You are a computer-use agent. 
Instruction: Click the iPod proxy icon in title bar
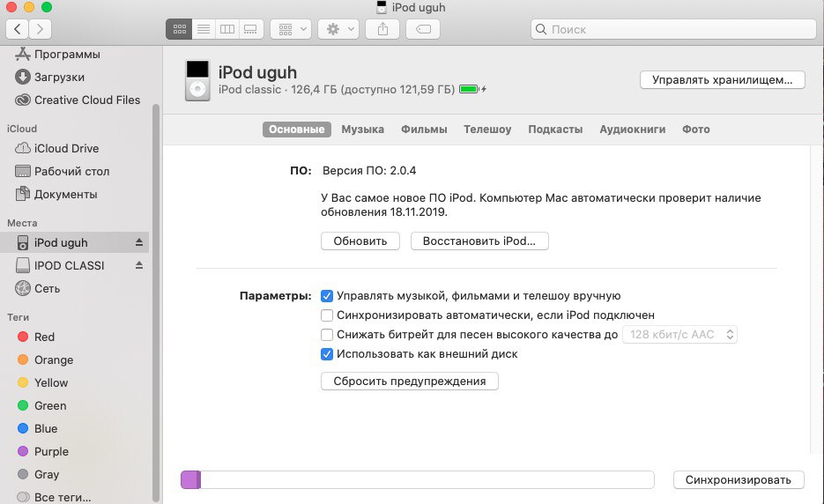click(382, 7)
